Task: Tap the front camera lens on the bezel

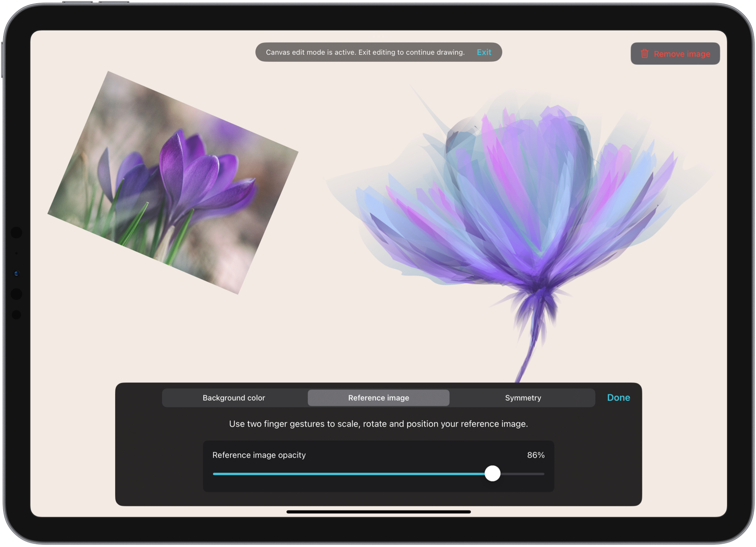Action: (16, 273)
